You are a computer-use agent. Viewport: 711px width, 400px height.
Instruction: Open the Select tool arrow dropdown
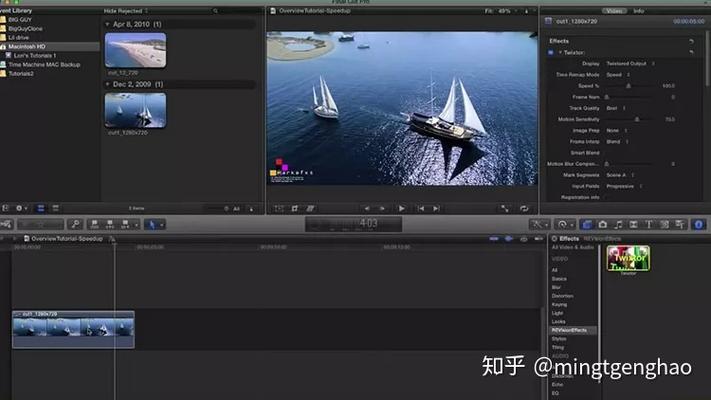(x=155, y=224)
